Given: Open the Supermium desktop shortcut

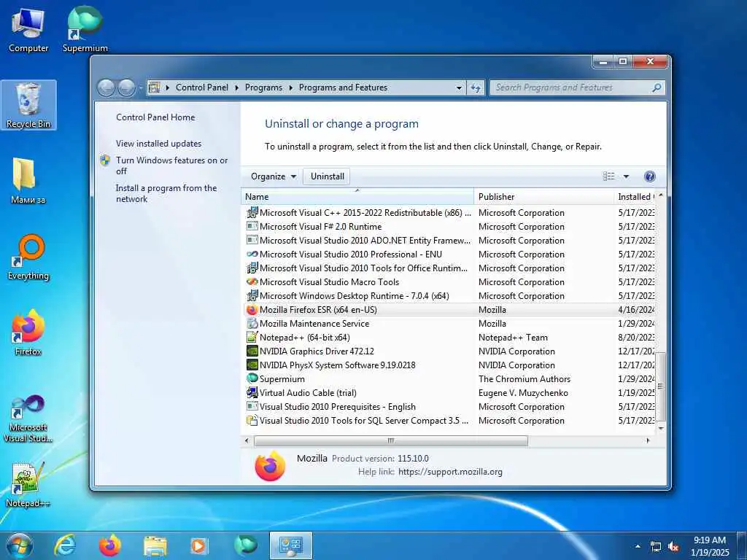Looking at the screenshot, I should tap(85, 29).
